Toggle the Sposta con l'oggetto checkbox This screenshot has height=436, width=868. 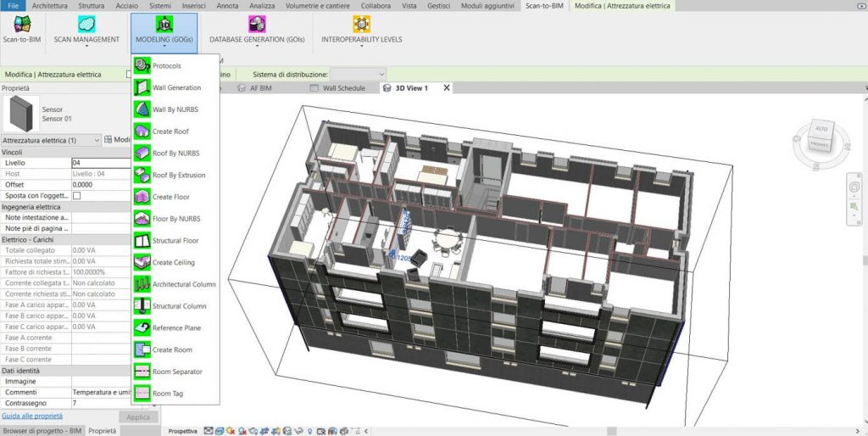pyautogui.click(x=77, y=195)
